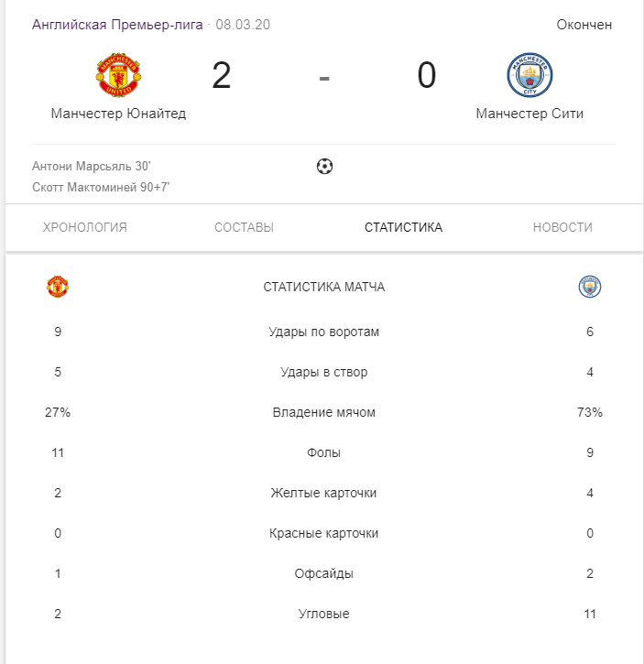Open the Хронология tab
The height and width of the screenshot is (664, 644).
(x=85, y=227)
